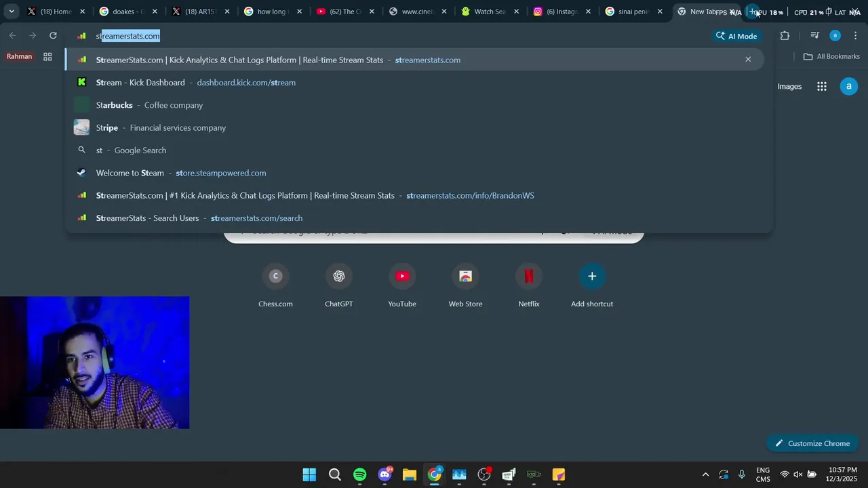Viewport: 868px width, 488px height.
Task: Open OBS Studio from the taskbar
Action: click(x=484, y=474)
